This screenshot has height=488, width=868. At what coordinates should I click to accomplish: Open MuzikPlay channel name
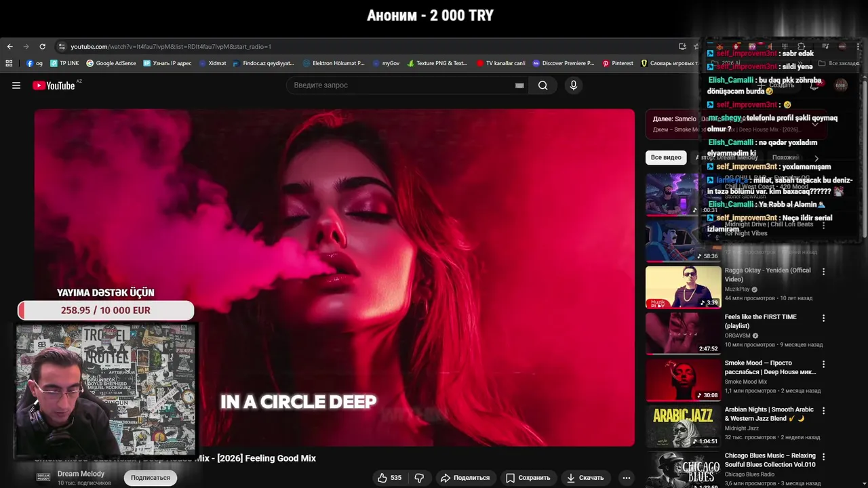(x=737, y=289)
